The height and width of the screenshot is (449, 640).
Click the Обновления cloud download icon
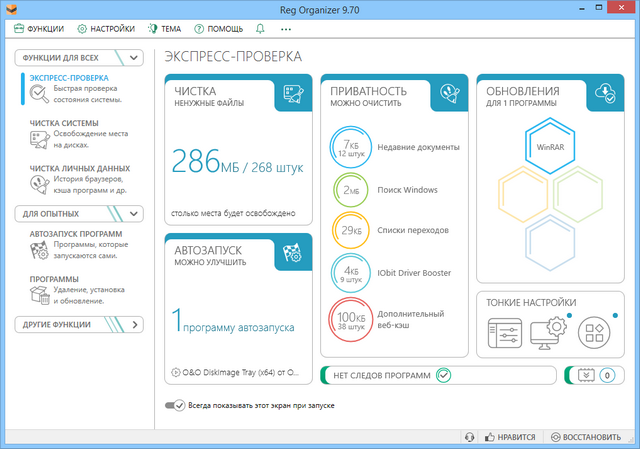[604, 93]
